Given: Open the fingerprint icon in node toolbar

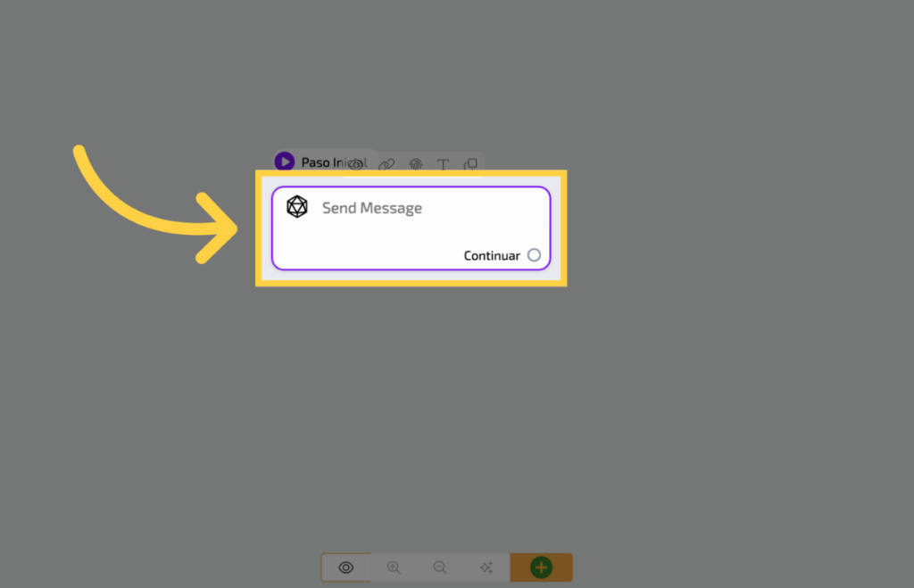Looking at the screenshot, I should click(416, 164).
